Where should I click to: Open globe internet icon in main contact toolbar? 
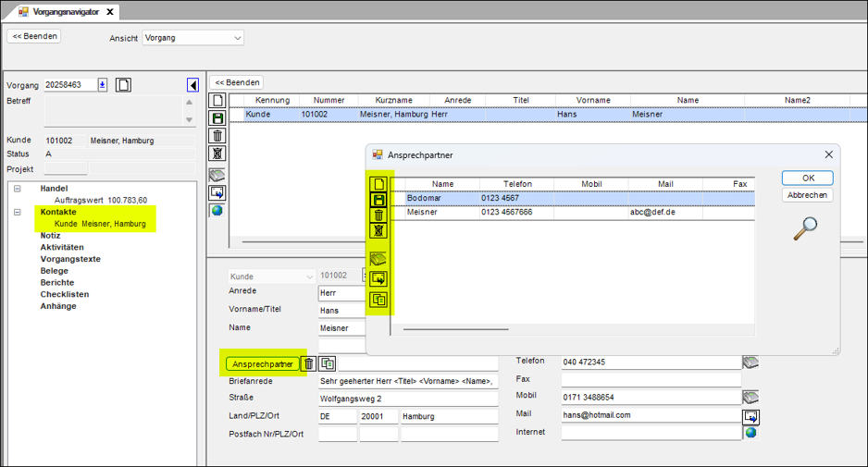pyautogui.click(x=217, y=210)
